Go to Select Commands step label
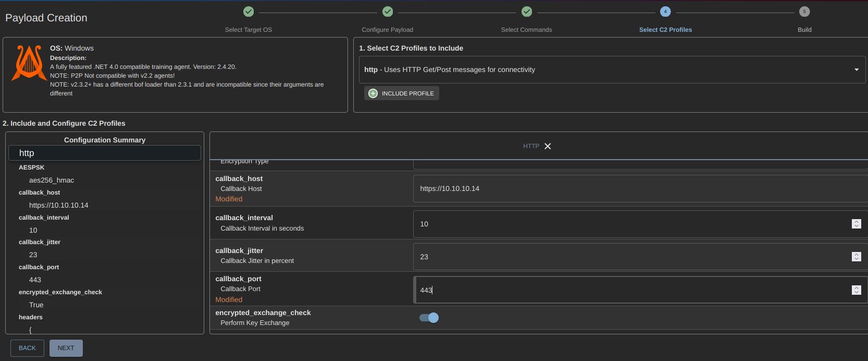 [x=527, y=30]
